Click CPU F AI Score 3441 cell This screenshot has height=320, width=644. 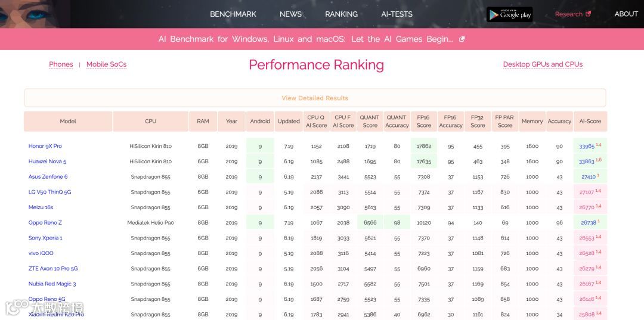(343, 177)
